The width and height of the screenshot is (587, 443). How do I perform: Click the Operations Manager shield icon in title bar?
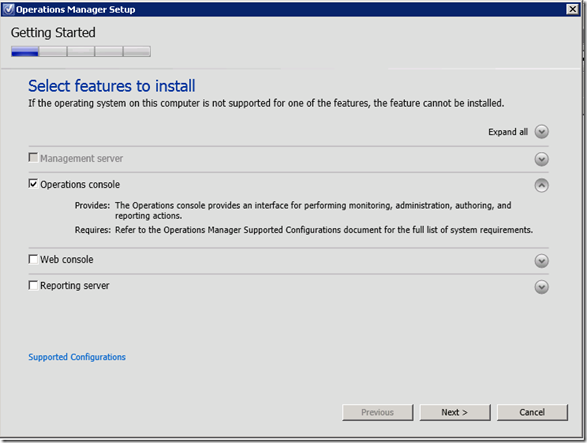pyautogui.click(x=8, y=9)
